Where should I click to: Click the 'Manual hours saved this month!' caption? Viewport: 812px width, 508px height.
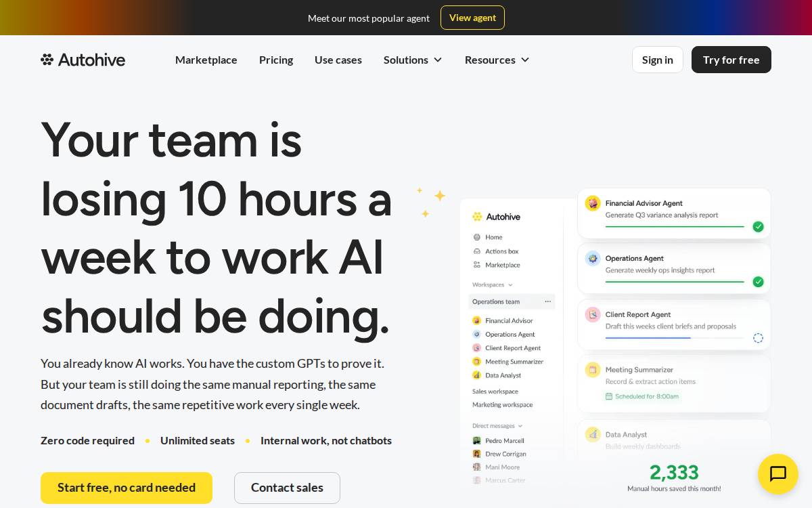[x=674, y=488]
